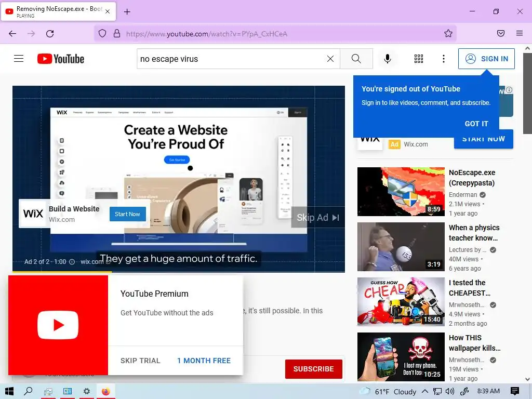Open Firefox application menu

(x=520, y=33)
